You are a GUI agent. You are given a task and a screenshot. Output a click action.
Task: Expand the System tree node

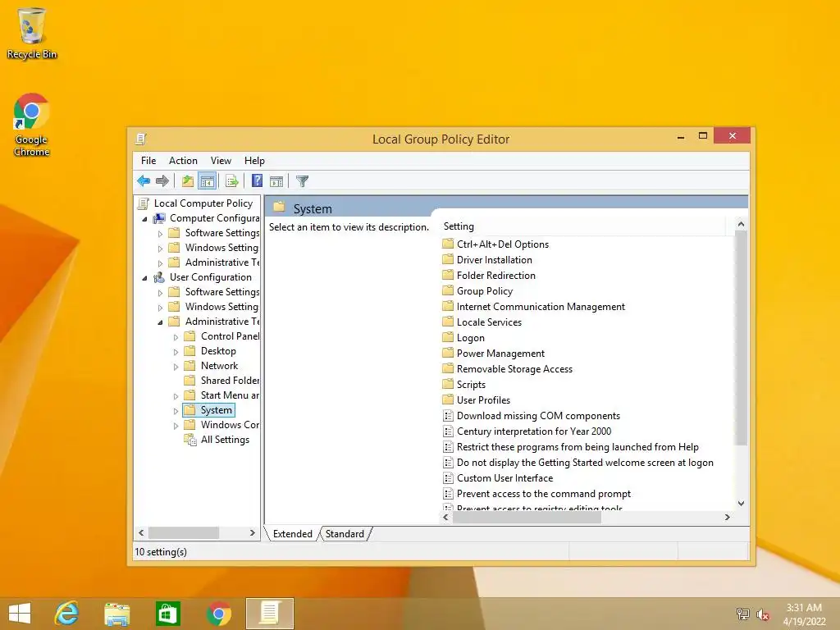coord(176,411)
